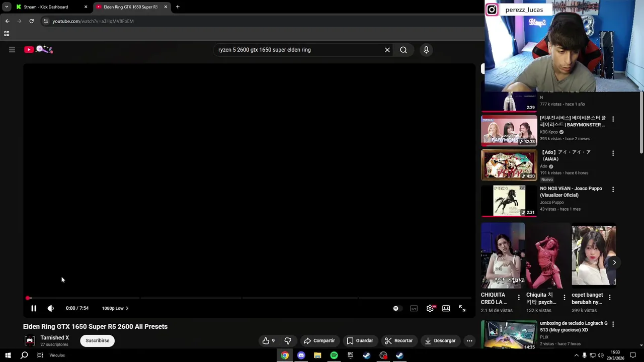Like the video with thumbs up
The height and width of the screenshot is (362, 644).
[269, 340]
